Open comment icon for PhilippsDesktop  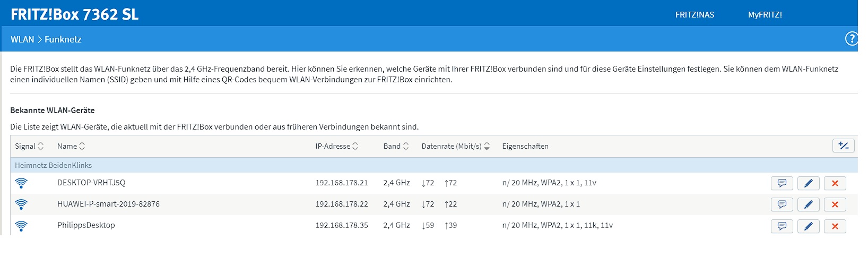pyautogui.click(x=782, y=226)
